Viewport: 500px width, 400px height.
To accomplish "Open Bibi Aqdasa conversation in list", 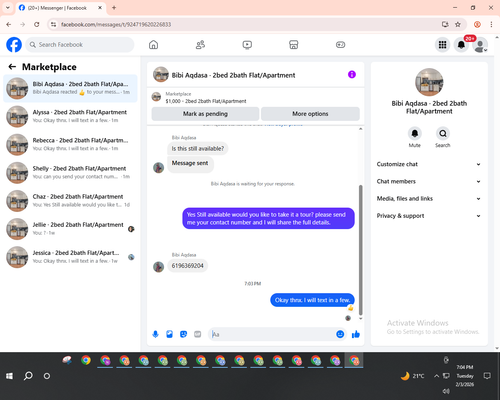I will pyautogui.click(x=70, y=88).
